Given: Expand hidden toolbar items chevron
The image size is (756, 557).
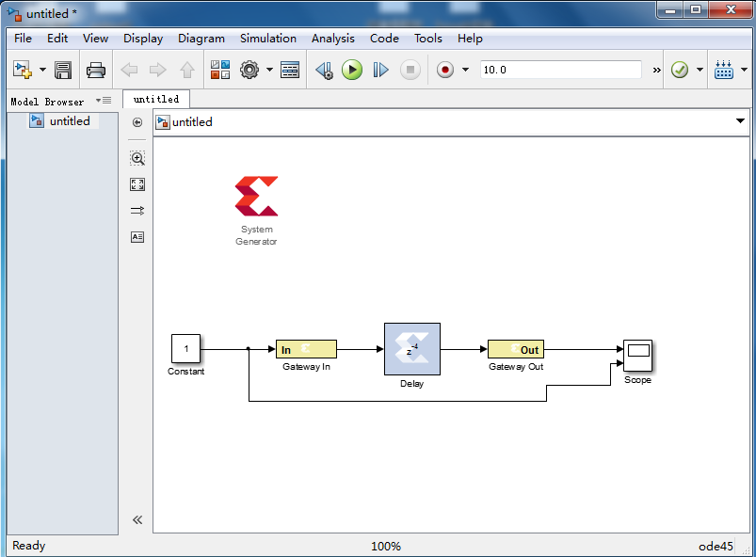Looking at the screenshot, I should 656,70.
